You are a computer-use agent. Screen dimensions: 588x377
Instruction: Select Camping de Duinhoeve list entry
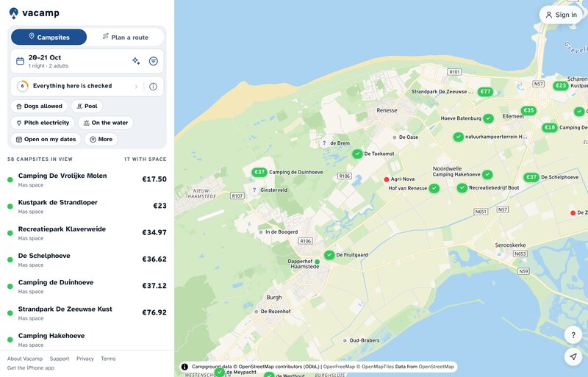click(87, 286)
